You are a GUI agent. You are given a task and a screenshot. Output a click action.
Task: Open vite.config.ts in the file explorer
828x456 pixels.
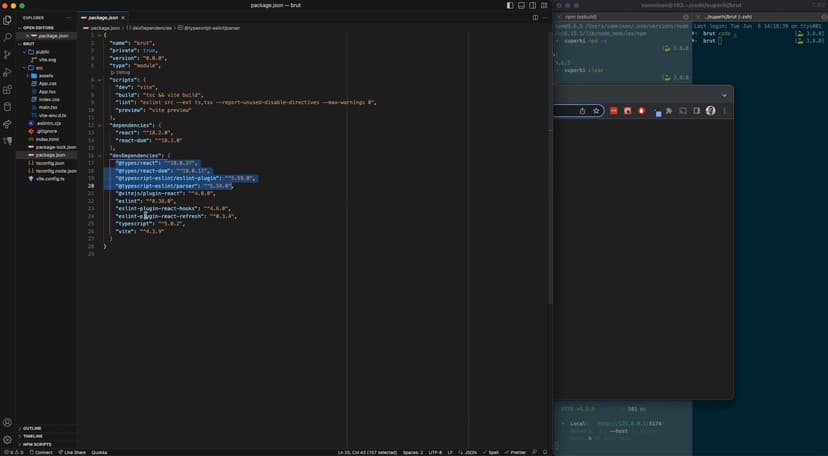50,178
